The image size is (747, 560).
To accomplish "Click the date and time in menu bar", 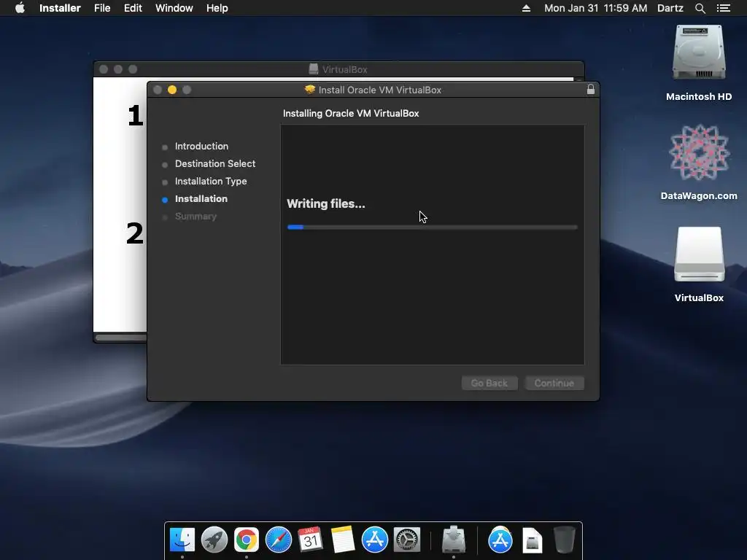I will [595, 8].
